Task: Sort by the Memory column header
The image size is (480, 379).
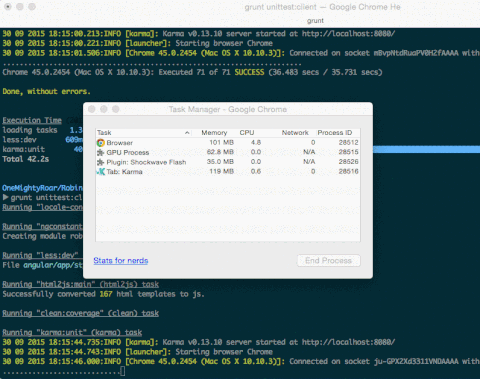Action: (214, 133)
